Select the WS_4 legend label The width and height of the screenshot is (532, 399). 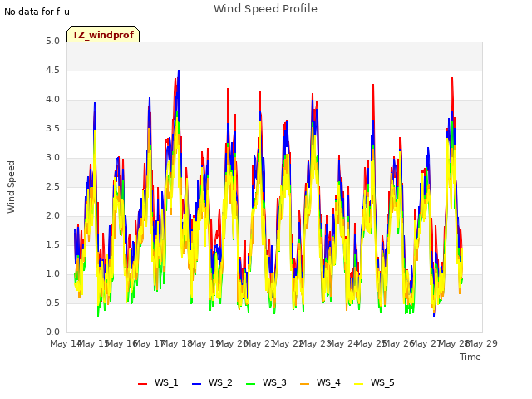coord(328,382)
